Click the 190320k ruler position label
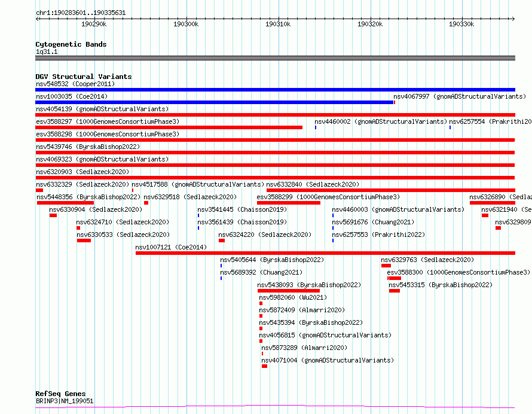This screenshot has width=532, height=414. (x=370, y=25)
